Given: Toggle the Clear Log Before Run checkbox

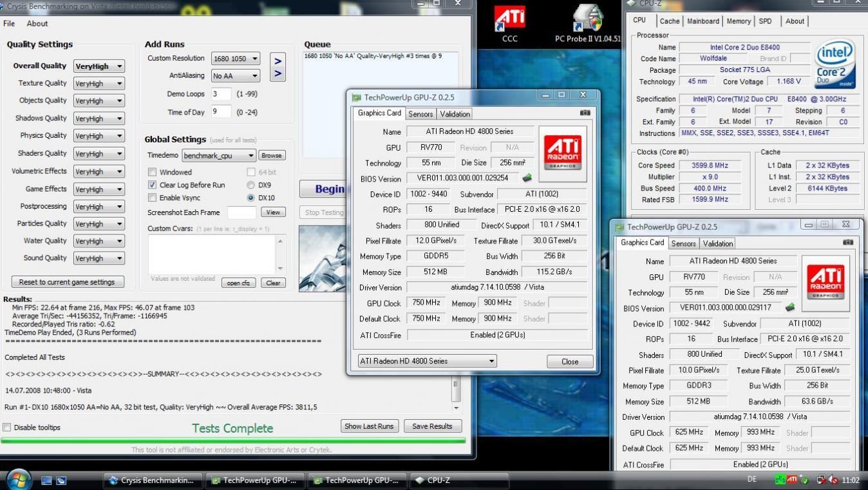Looking at the screenshot, I should pos(152,185).
